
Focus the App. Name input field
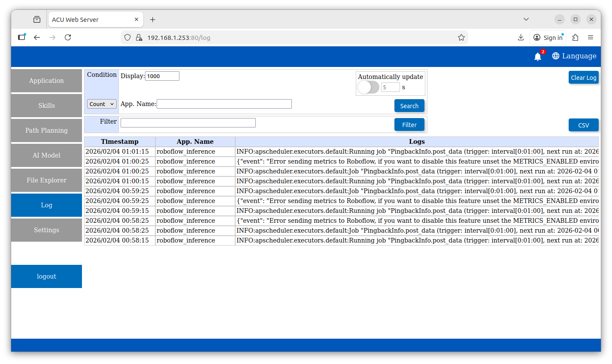point(224,104)
